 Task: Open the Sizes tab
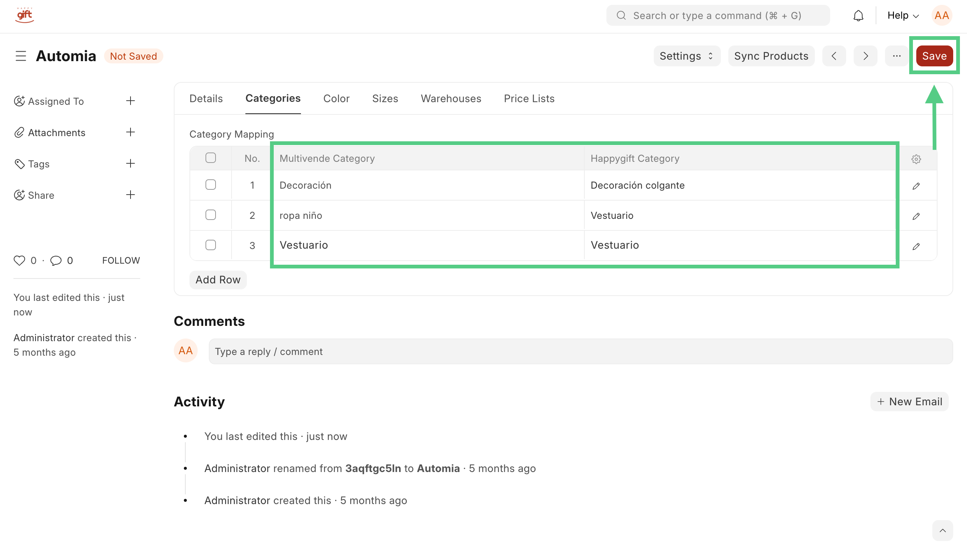pyautogui.click(x=385, y=98)
